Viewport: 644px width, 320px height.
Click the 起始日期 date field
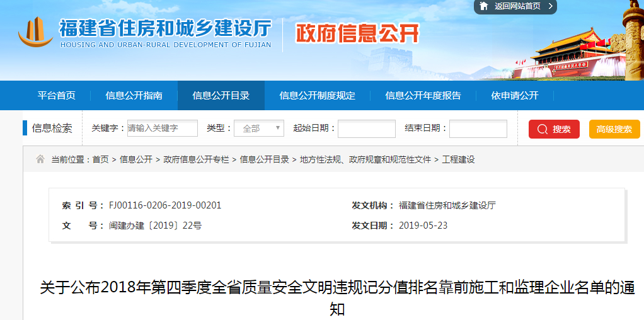[366, 129]
